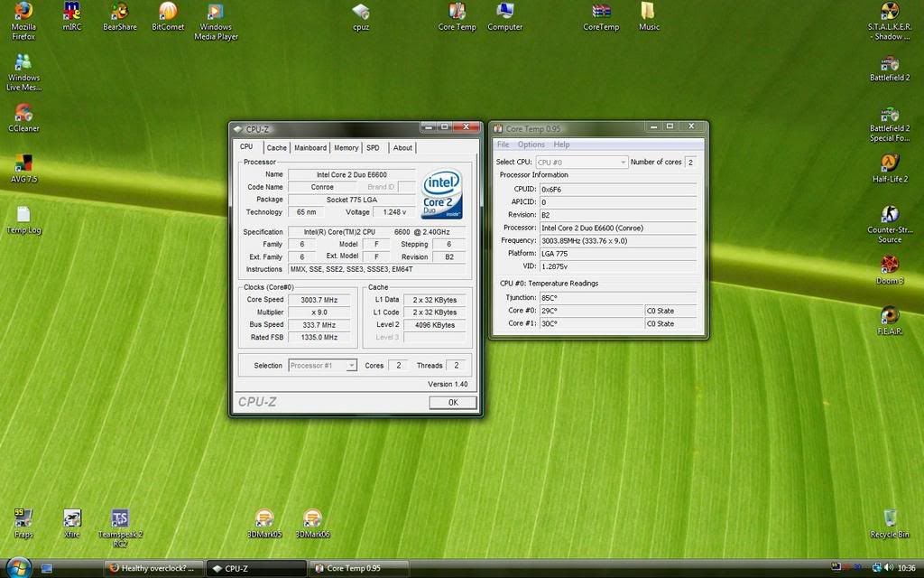The height and width of the screenshot is (578, 924).
Task: Open the Options menu in Core Temp
Action: (531, 144)
